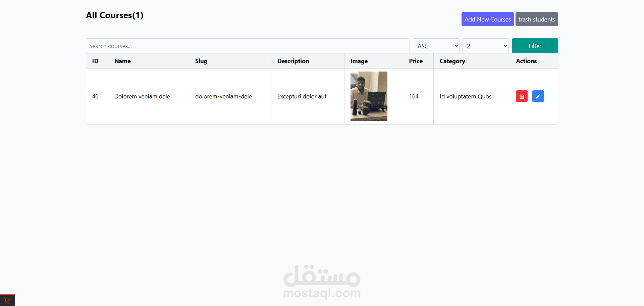
Task: Select the description 'Excepturi dolor aut'
Action: pos(302,96)
